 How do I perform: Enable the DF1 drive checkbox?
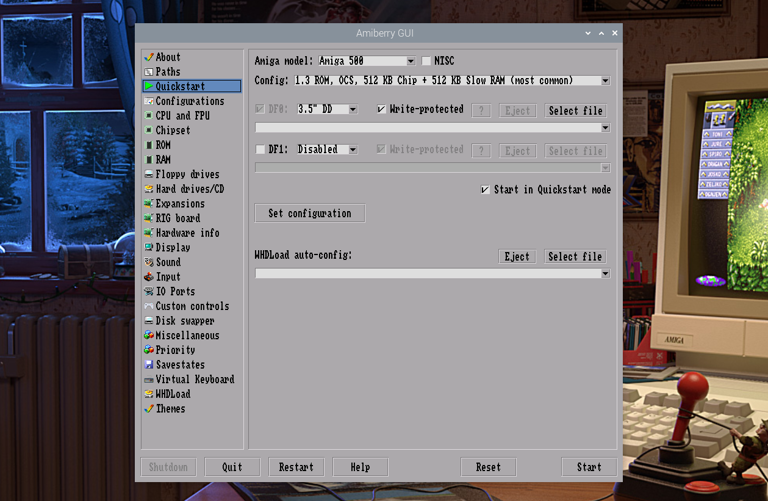click(260, 149)
